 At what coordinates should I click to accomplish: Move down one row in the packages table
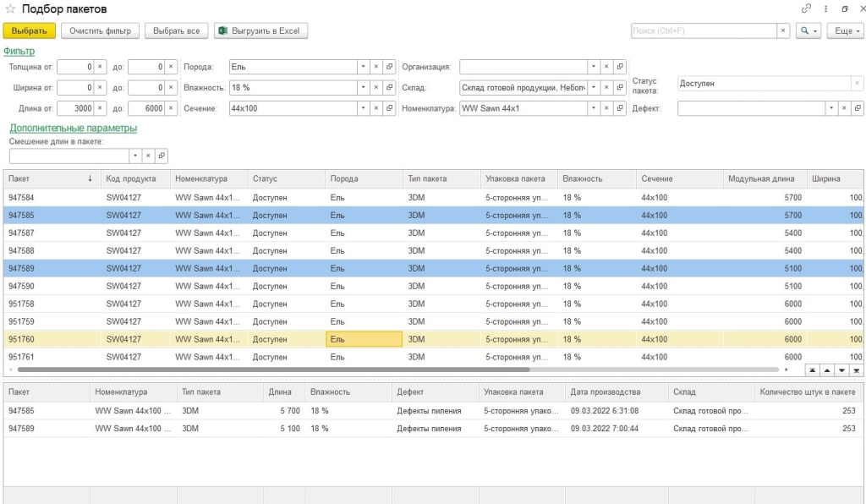tap(841, 370)
